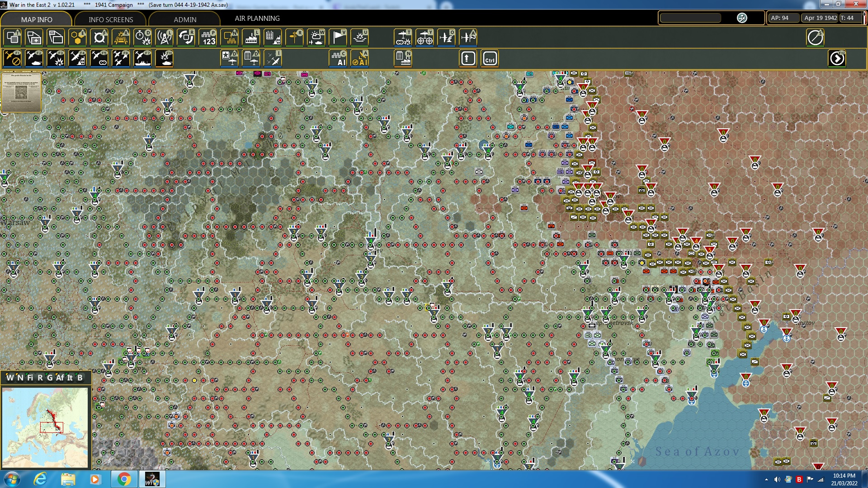Toggle the Shift arrow modifier button
The image size is (868, 488).
point(468,58)
